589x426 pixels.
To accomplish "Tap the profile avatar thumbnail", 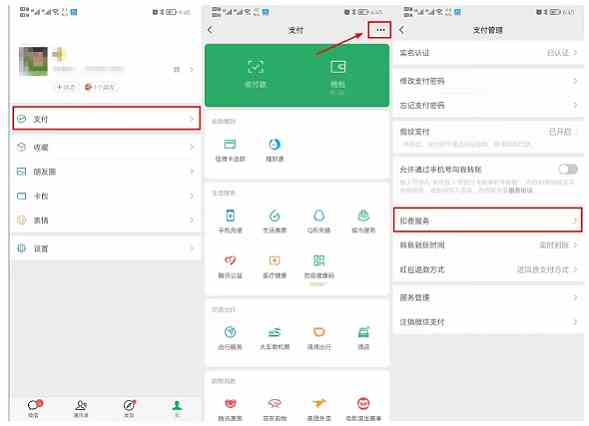I will click(33, 61).
